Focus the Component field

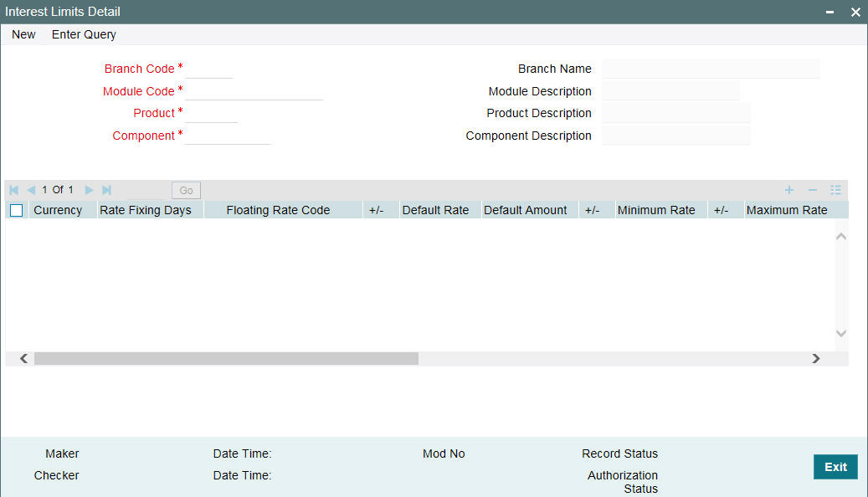point(228,136)
